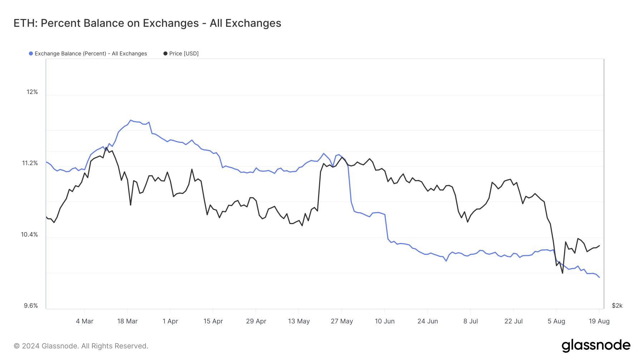
Task: Select the 19 Aug date label
Action: (599, 321)
